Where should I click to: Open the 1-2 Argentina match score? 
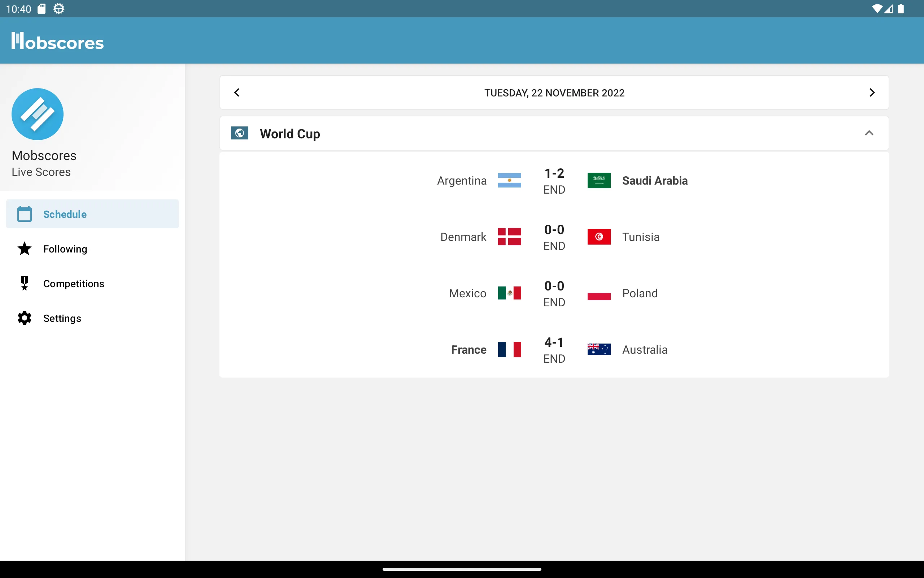coord(554,173)
